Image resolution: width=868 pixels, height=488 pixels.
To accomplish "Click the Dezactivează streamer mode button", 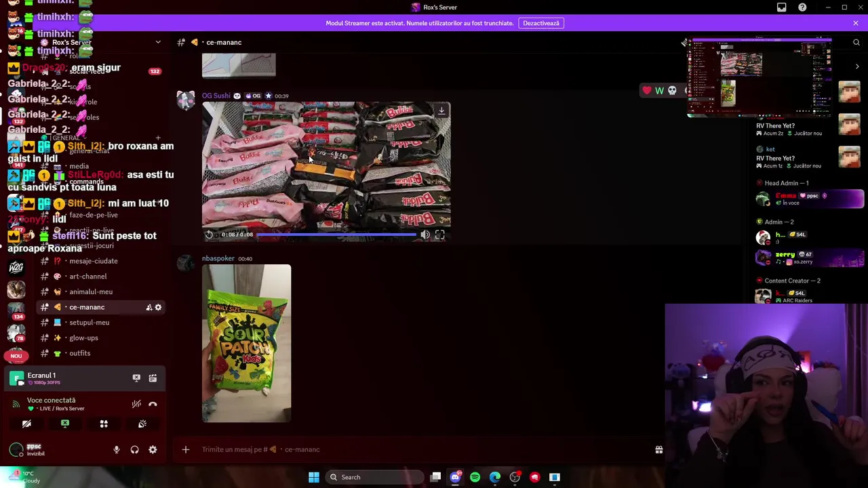I will pyautogui.click(x=541, y=23).
